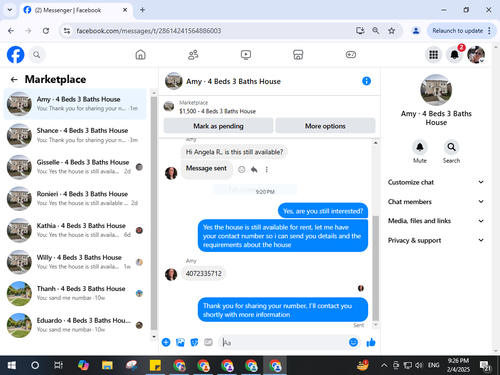The width and height of the screenshot is (500, 375).
Task: Open the Facebook search magnifier
Action: [37, 55]
